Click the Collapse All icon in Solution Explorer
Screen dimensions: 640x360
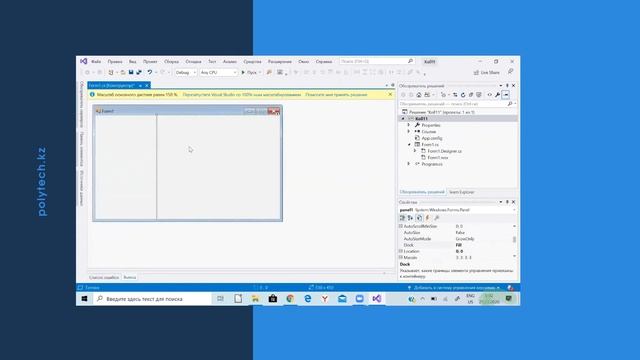tap(471, 95)
